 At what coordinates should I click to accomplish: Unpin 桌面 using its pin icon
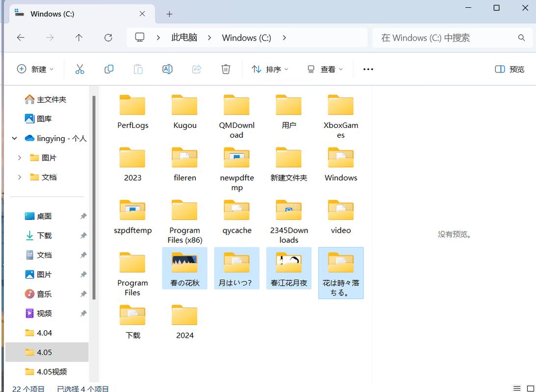pyautogui.click(x=83, y=216)
